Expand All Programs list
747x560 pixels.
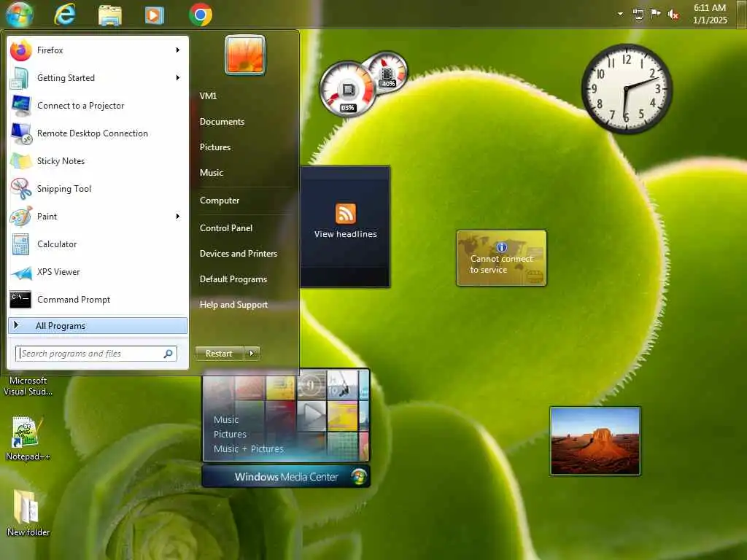tap(98, 326)
